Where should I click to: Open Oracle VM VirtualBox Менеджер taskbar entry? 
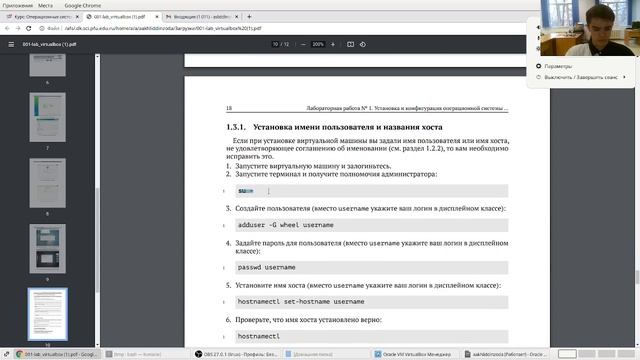click(416, 354)
